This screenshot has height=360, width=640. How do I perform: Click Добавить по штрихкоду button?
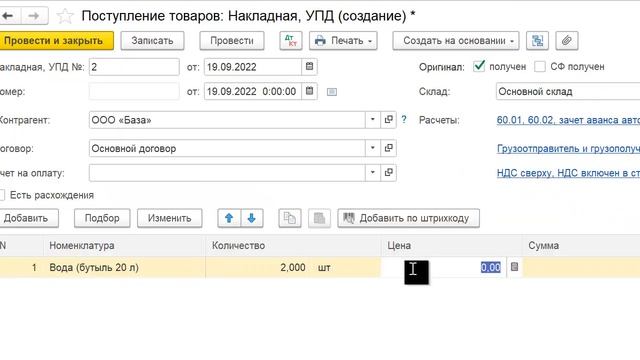tap(409, 218)
